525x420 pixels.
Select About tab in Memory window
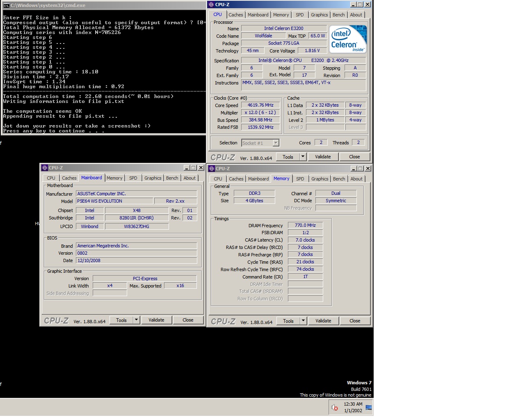pos(356,179)
